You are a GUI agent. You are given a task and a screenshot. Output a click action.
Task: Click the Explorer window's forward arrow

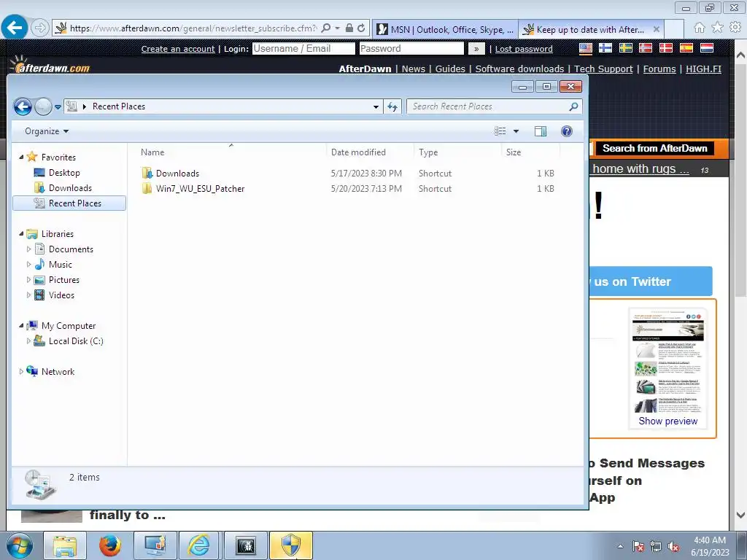coord(43,106)
